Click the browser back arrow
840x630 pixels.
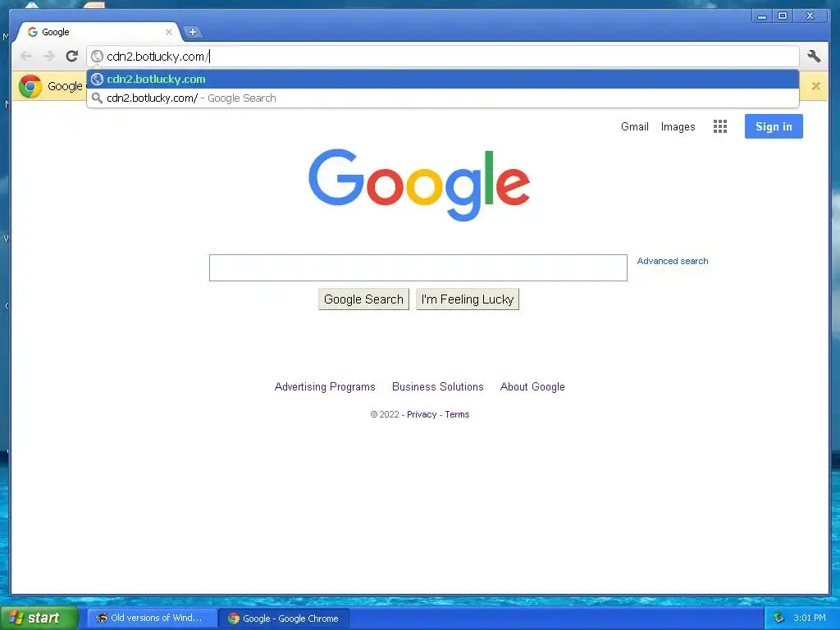(x=25, y=56)
